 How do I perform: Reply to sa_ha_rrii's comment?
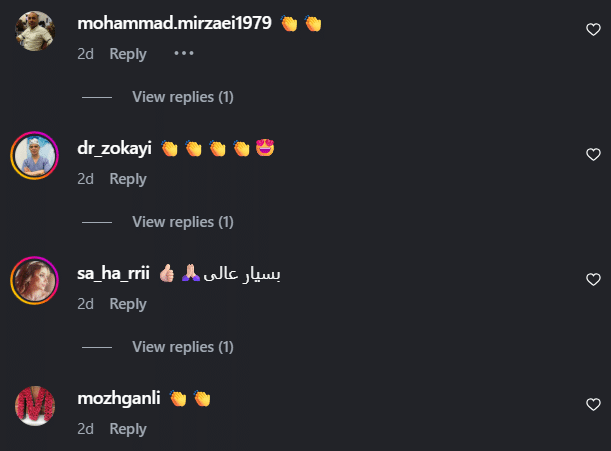click(128, 304)
